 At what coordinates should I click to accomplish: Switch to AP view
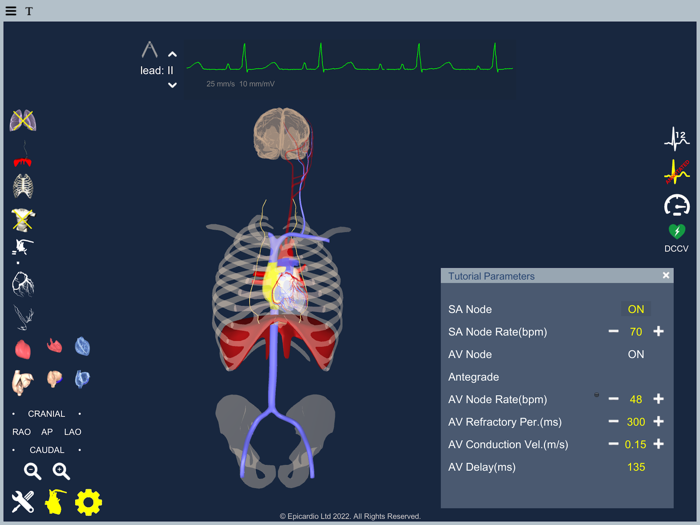[47, 432]
